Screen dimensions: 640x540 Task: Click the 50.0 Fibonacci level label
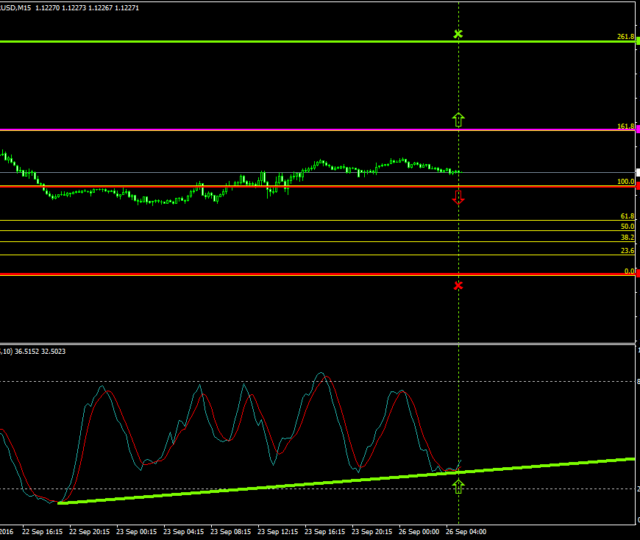coord(627,227)
